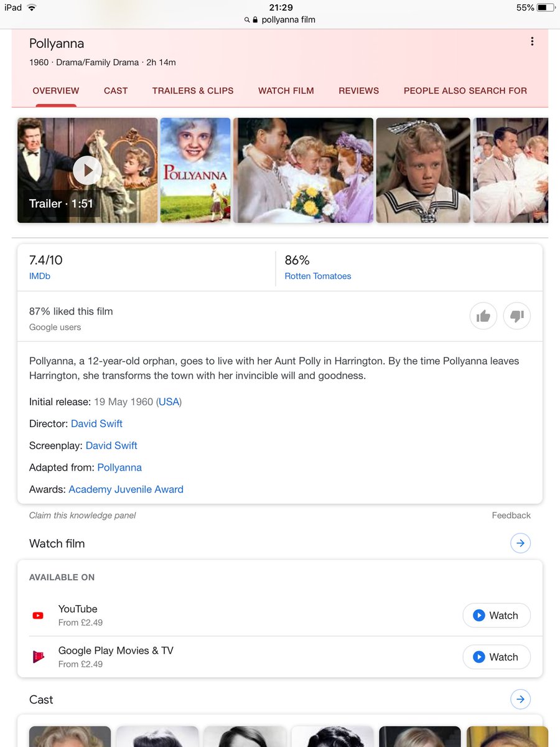Watch the film on YouTube

click(497, 616)
